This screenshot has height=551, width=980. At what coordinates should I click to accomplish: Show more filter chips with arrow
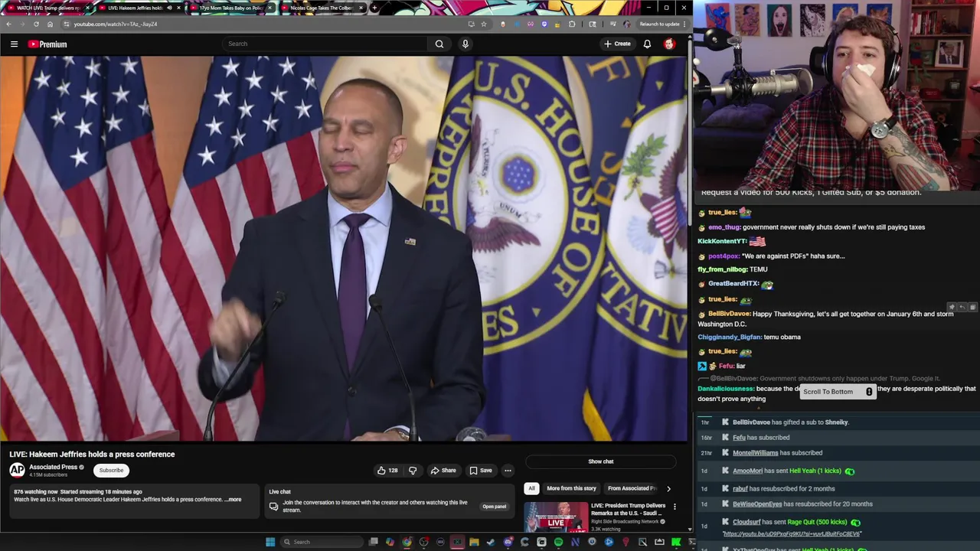tap(668, 488)
